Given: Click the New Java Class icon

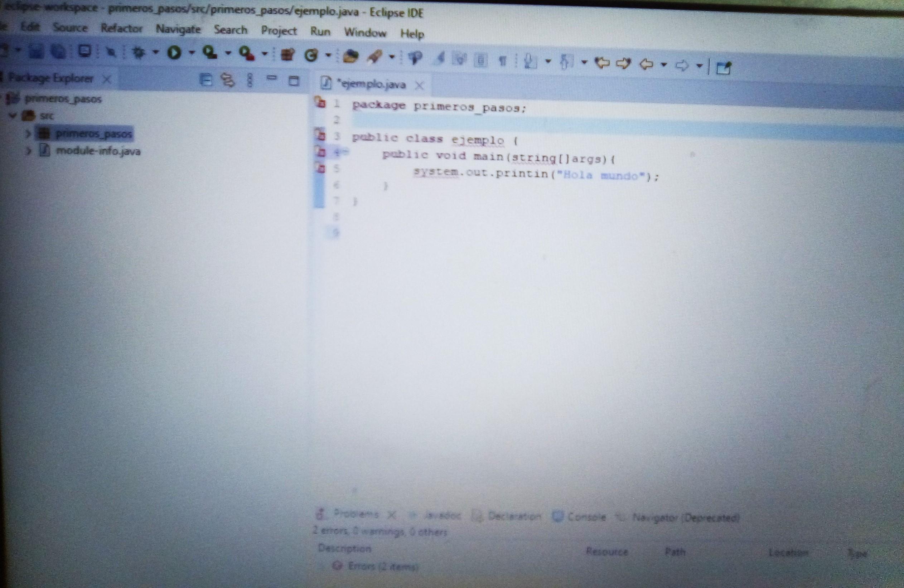Looking at the screenshot, I should click(311, 56).
